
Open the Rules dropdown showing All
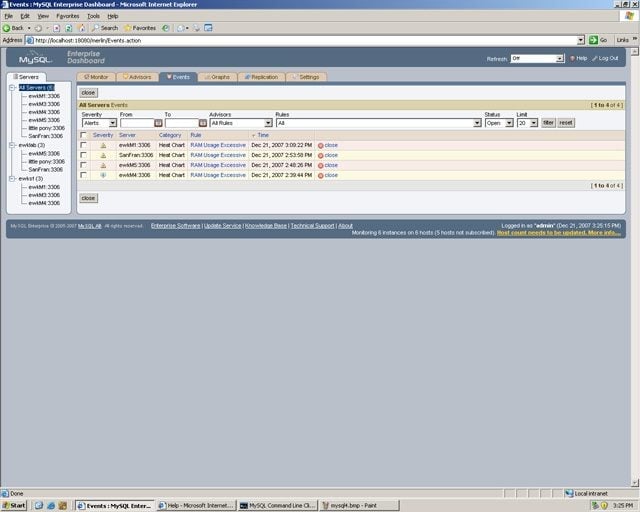[378, 123]
